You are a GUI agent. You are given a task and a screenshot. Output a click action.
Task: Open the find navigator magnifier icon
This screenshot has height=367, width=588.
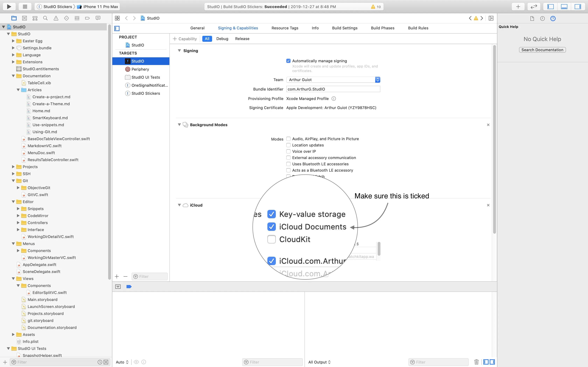click(45, 18)
